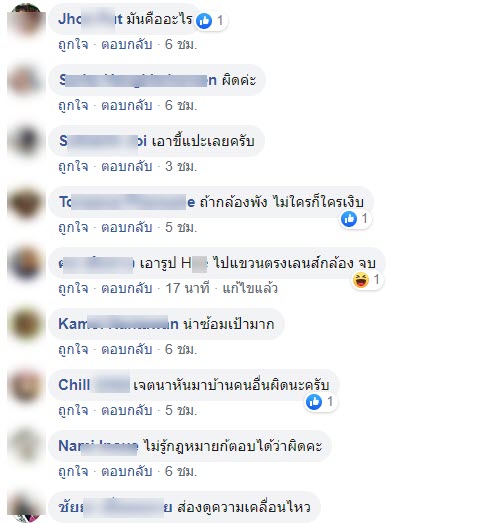The image size is (497, 523).
Task: Click like reaction icon on ถ้ากล้องพัง comment
Action: 349,219
